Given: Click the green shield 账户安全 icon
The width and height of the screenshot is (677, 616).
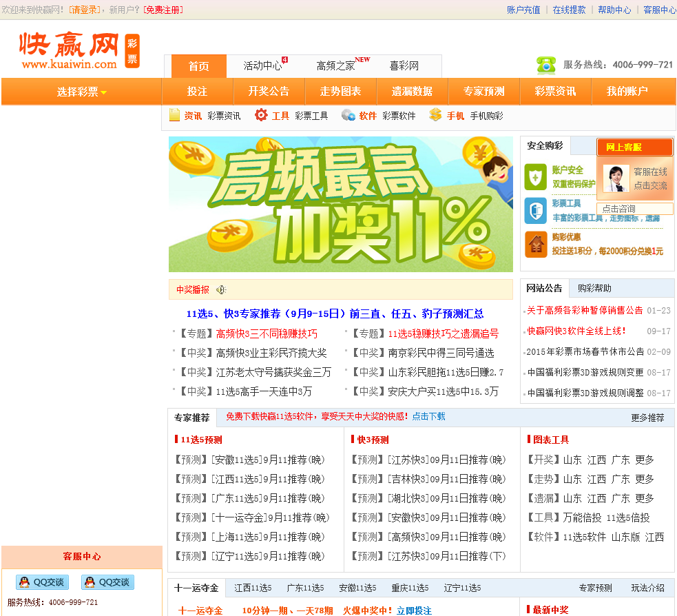Looking at the screenshot, I should tap(535, 177).
